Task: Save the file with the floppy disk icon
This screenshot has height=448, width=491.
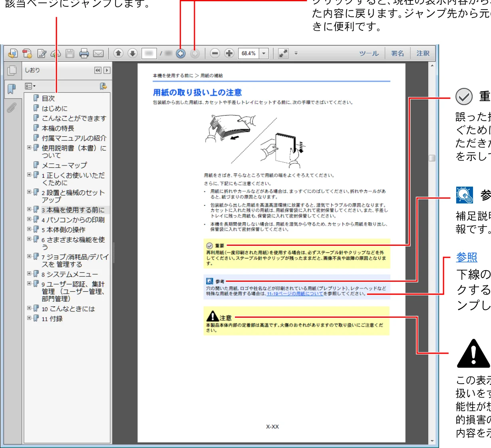Action: point(70,54)
